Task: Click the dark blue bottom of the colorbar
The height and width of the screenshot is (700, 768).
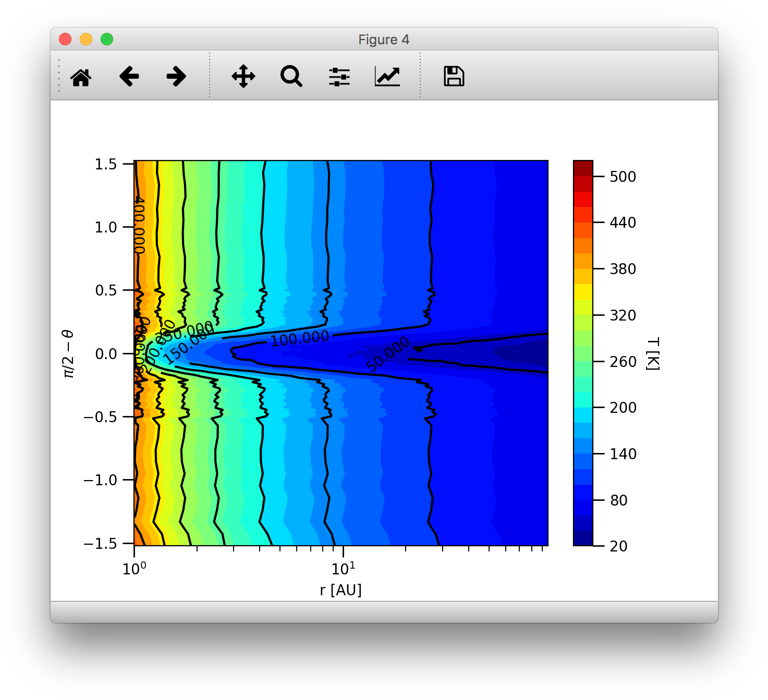Action: [x=583, y=537]
